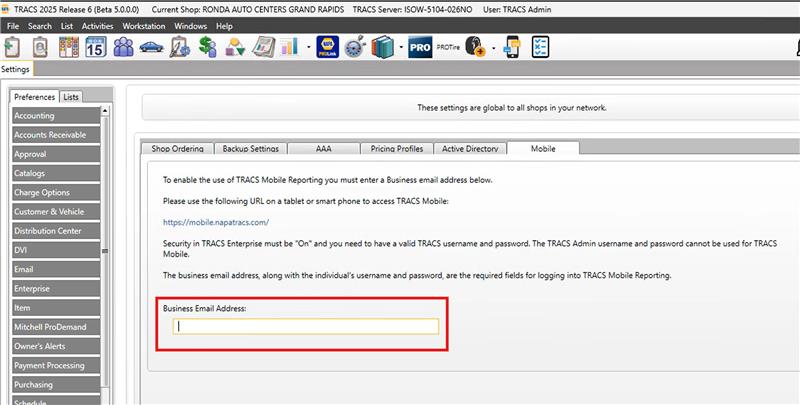Open the File menu

[13, 26]
